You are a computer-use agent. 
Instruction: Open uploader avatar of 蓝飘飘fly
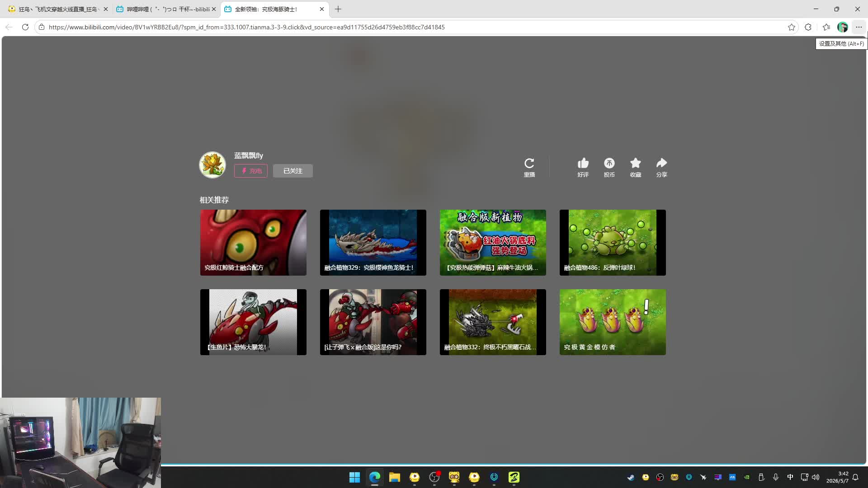click(x=212, y=164)
